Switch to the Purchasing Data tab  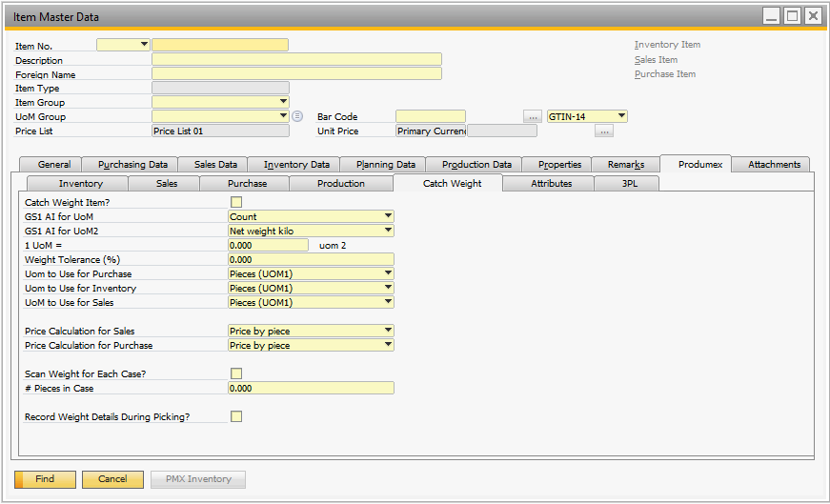pos(132,165)
